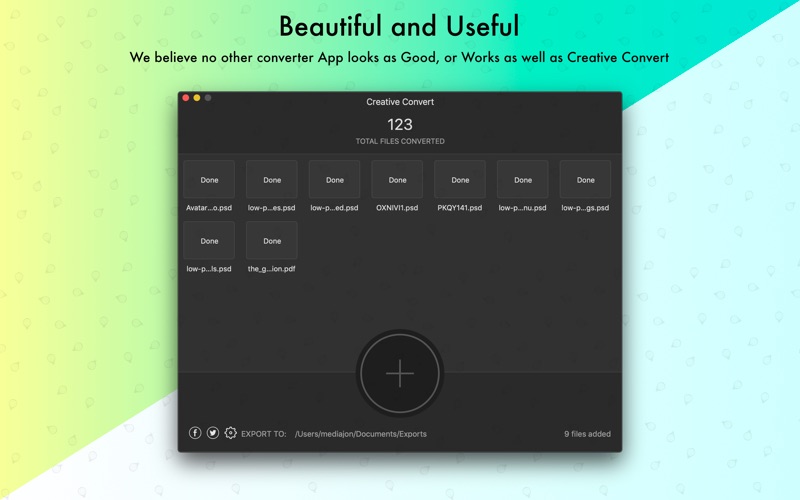Click the PKQY141.psd file name

(x=460, y=208)
